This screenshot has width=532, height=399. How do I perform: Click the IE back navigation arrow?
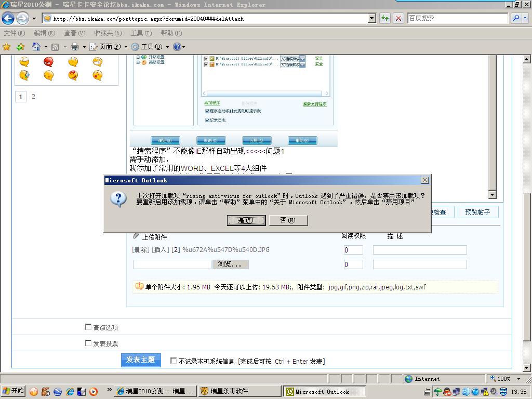(x=8, y=18)
